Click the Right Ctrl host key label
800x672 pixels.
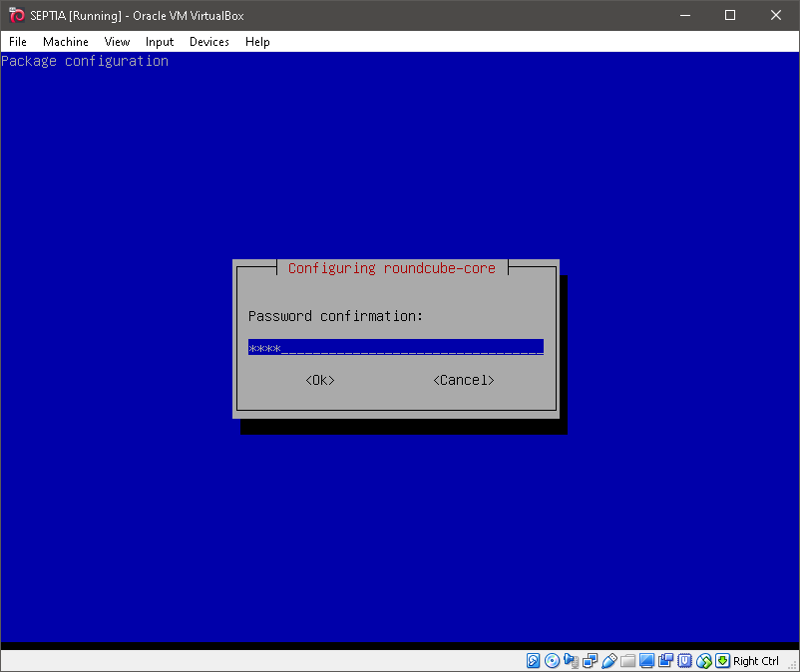coord(756,661)
